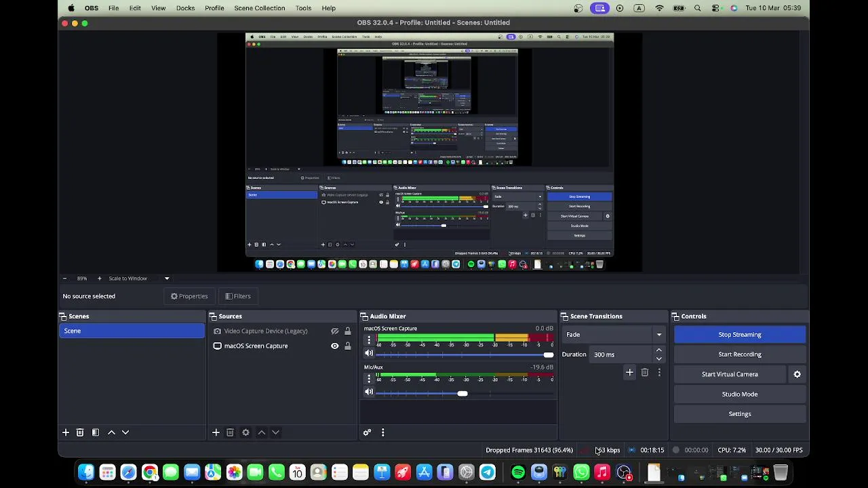Open Spotify from the Dock

pos(518,472)
